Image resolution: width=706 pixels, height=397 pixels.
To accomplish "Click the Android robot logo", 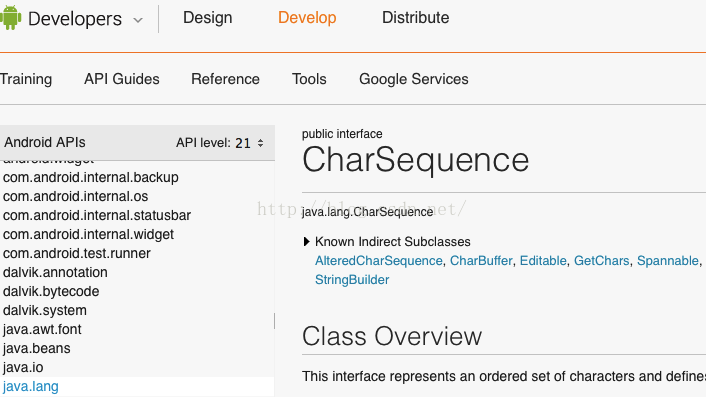I will point(11,18).
